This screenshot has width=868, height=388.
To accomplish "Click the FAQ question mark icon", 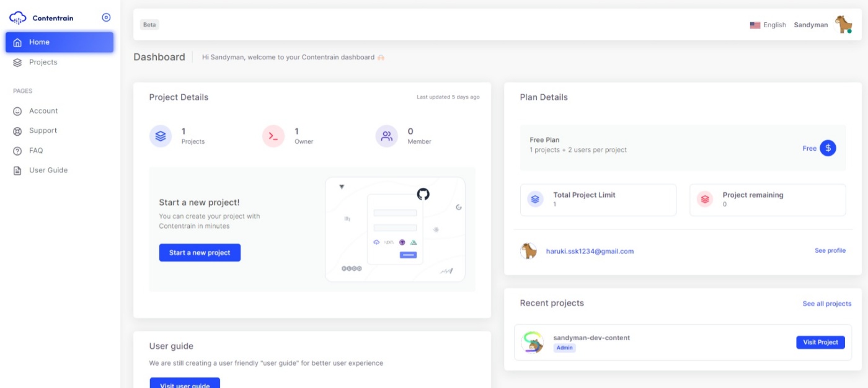I will (17, 151).
